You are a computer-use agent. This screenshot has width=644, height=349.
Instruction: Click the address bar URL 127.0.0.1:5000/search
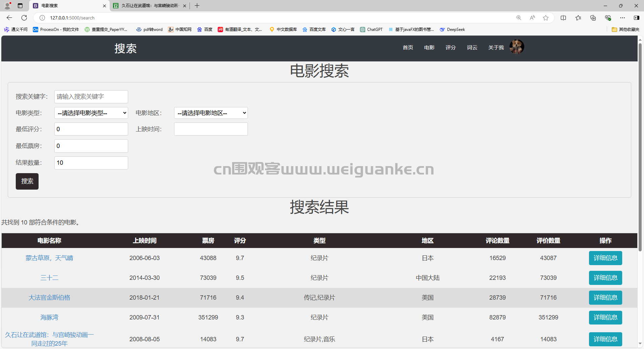(72, 18)
